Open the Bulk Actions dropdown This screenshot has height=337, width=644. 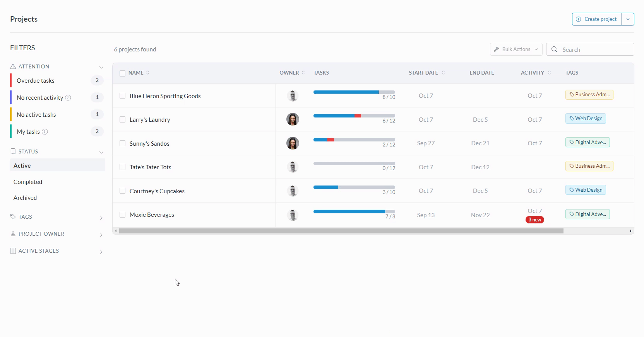[x=516, y=49]
